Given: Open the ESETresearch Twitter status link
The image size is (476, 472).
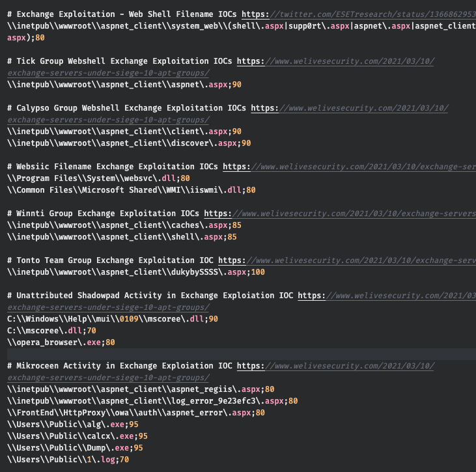Looking at the screenshot, I should click(358, 14).
